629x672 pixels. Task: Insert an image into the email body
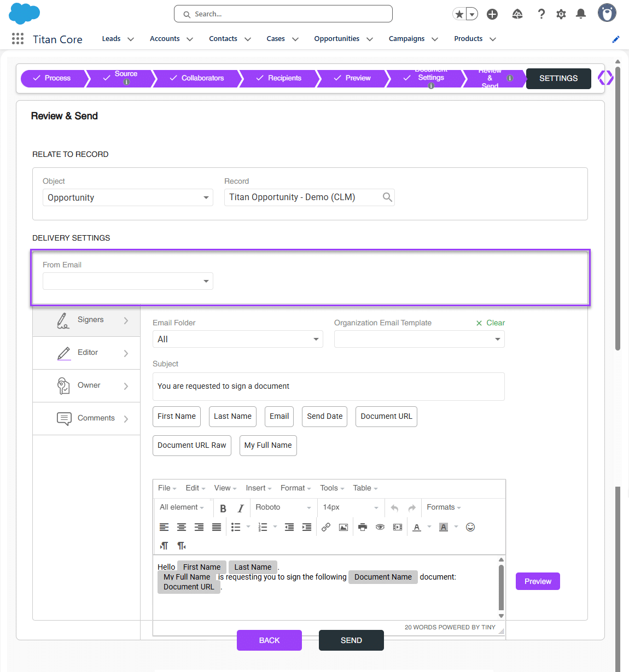tap(343, 527)
